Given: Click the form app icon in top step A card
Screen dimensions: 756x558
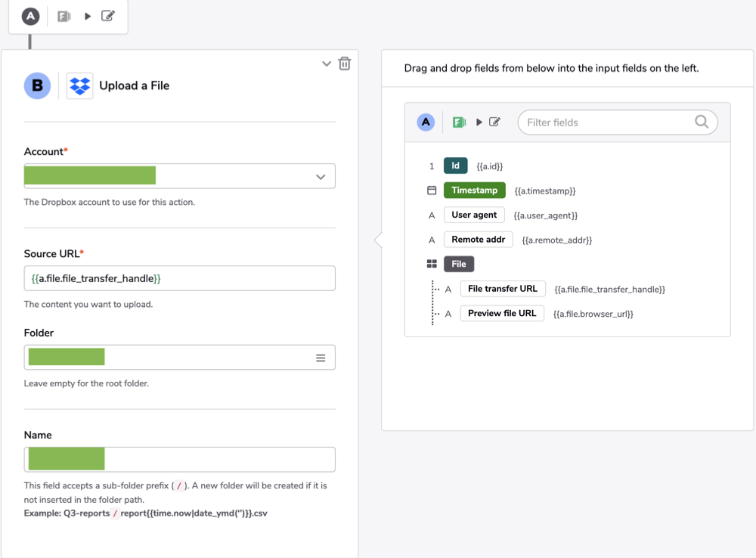Looking at the screenshot, I should pyautogui.click(x=64, y=17).
